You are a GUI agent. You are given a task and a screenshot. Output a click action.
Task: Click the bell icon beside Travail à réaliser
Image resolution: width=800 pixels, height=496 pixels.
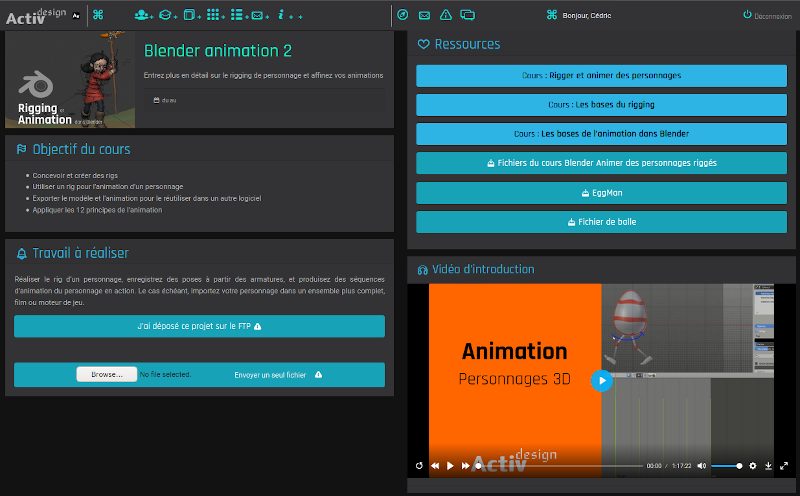[21, 254]
